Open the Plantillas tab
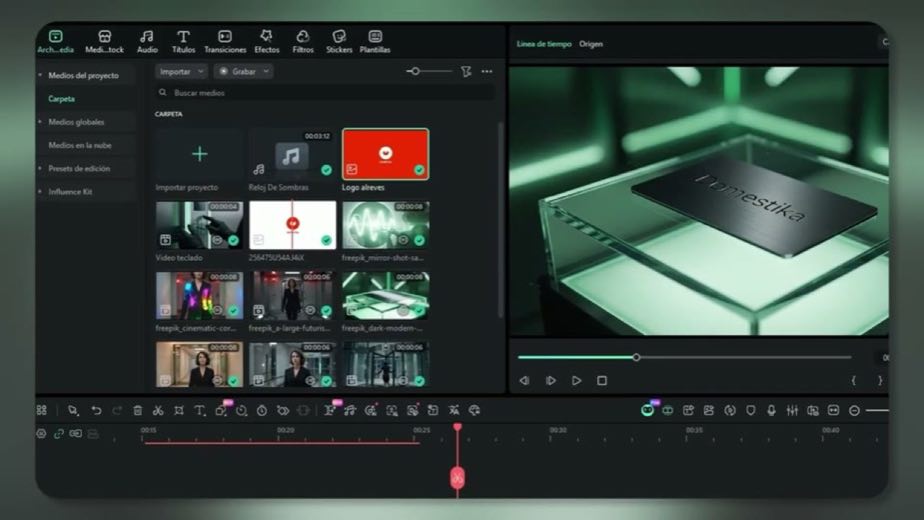 (x=375, y=42)
